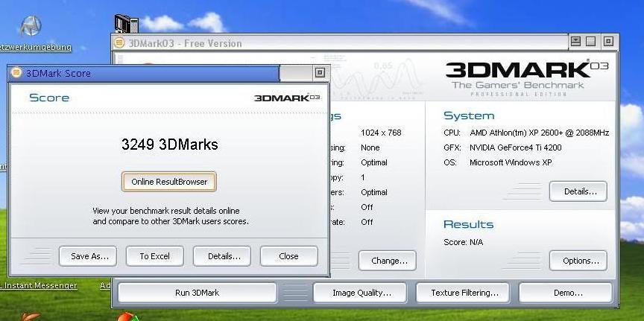Minimize 3DMark03 main window
The image size is (644, 321).
576,42
